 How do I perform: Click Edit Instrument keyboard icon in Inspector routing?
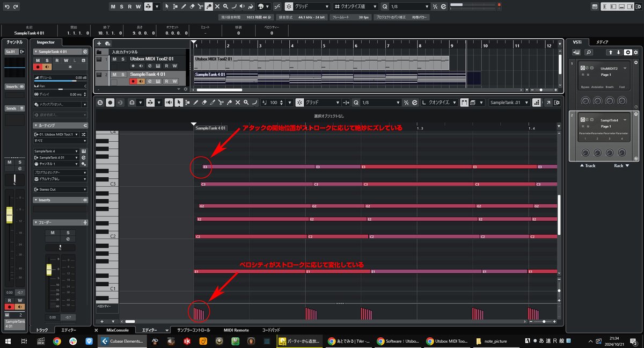84,151
